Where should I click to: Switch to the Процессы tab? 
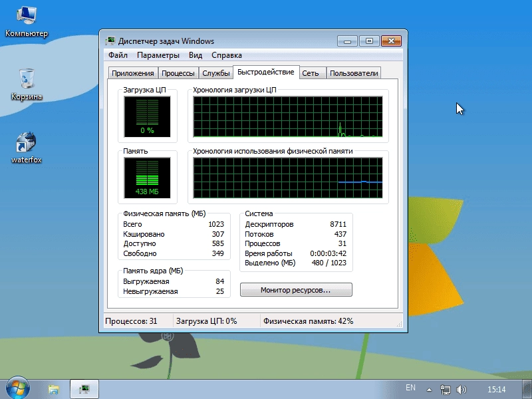(178, 73)
